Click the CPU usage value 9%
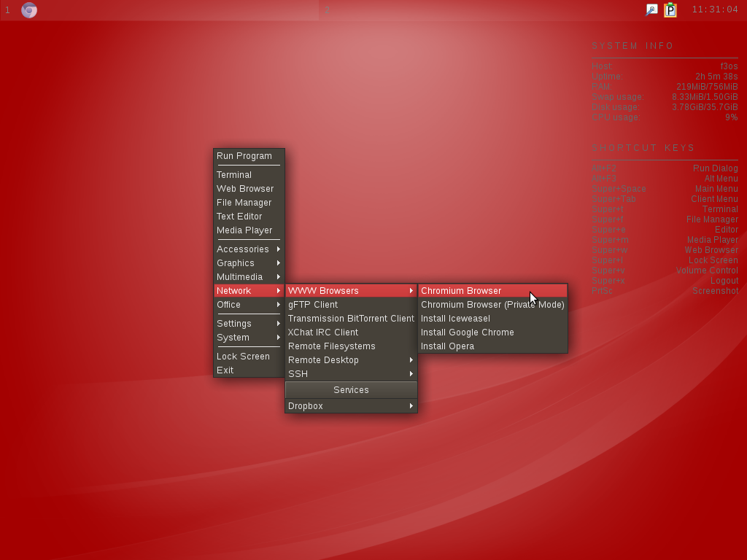747x560 pixels. click(x=731, y=117)
